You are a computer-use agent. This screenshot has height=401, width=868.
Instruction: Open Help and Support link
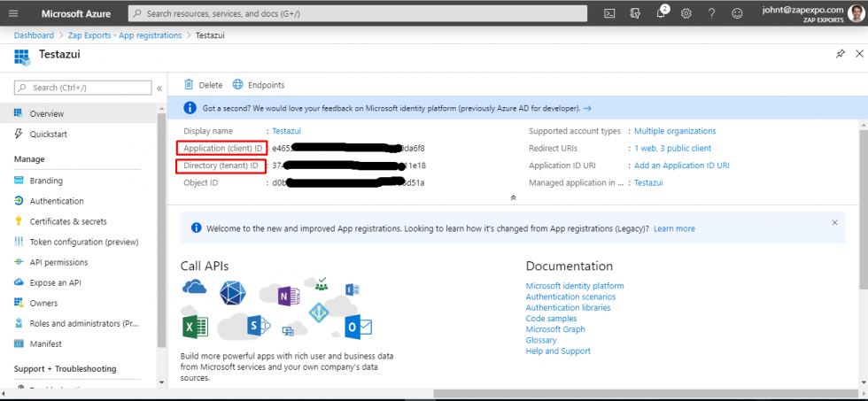pyautogui.click(x=558, y=351)
